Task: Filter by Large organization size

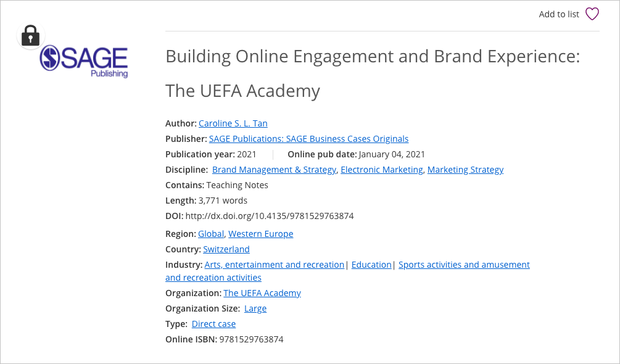Action: [255, 308]
